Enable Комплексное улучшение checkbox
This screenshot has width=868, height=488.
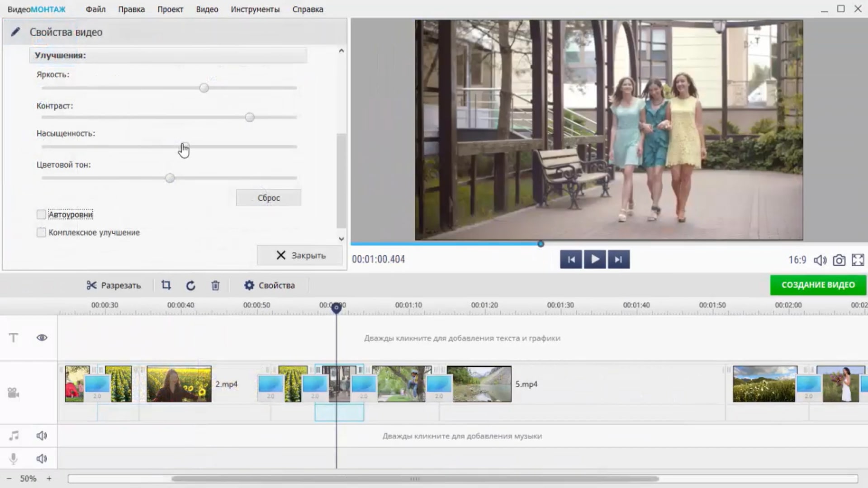point(41,232)
